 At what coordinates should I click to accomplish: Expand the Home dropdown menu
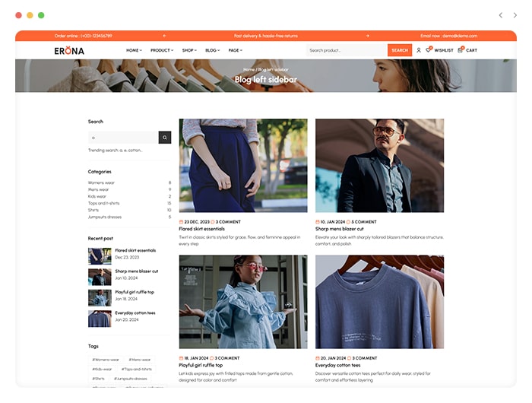134,50
